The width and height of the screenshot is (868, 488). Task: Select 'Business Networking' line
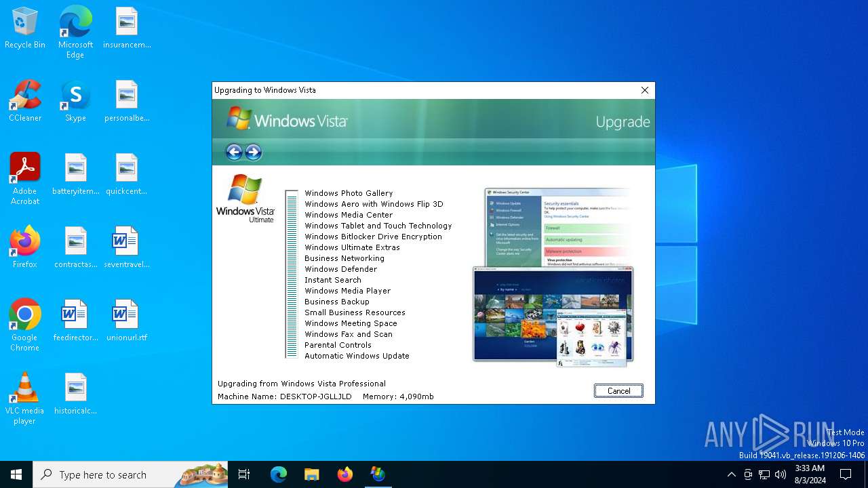(x=344, y=258)
